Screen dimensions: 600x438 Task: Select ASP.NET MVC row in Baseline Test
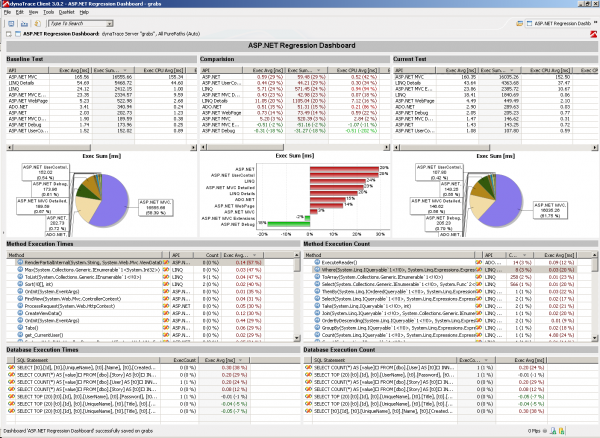coord(101,77)
